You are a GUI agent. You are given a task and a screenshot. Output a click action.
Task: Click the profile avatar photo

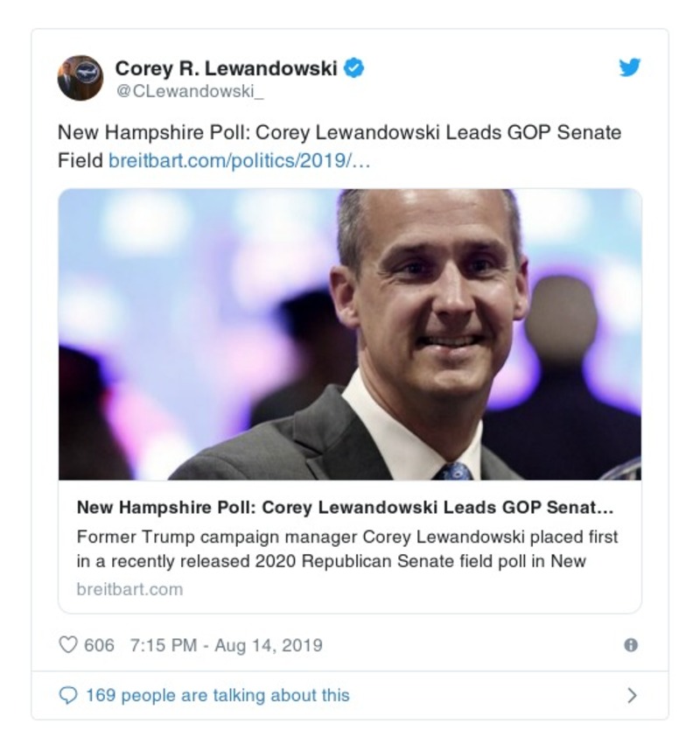click(x=80, y=78)
